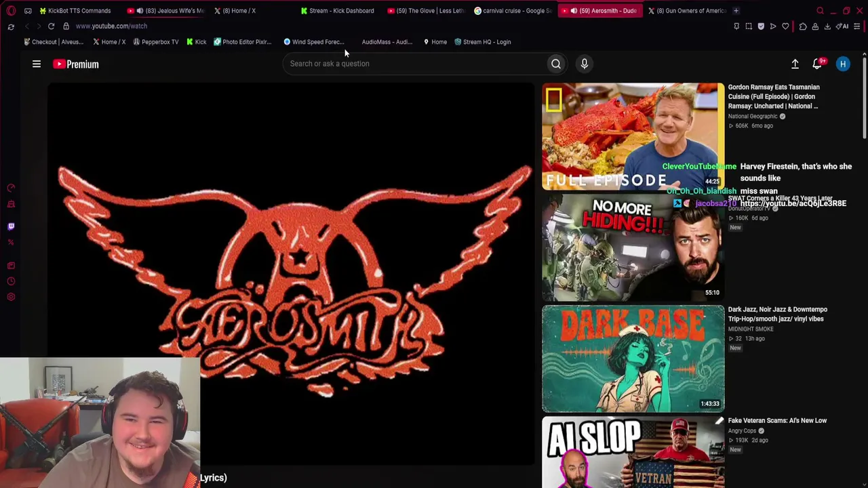
Task: Go to YouTube Premium home logo
Action: 76,64
